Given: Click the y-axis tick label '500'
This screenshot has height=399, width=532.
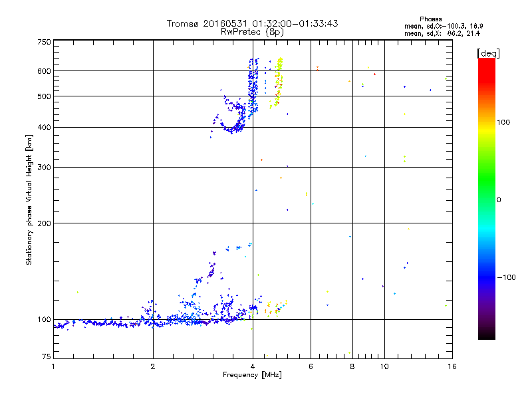Looking at the screenshot, I should (44, 96).
